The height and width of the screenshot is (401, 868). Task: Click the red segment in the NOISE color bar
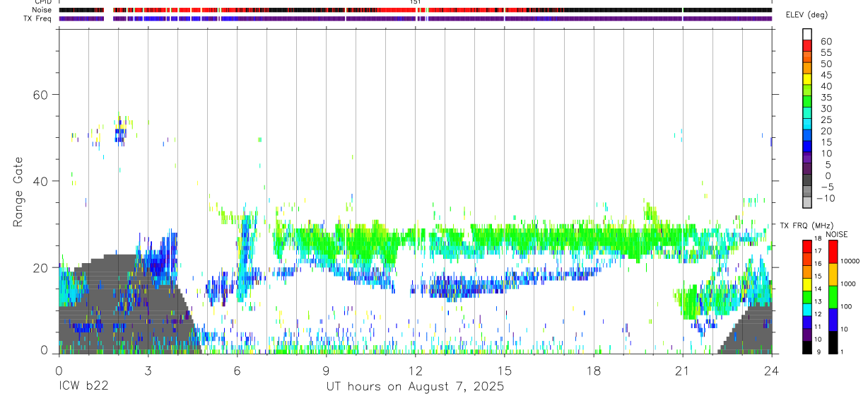pos(833,251)
